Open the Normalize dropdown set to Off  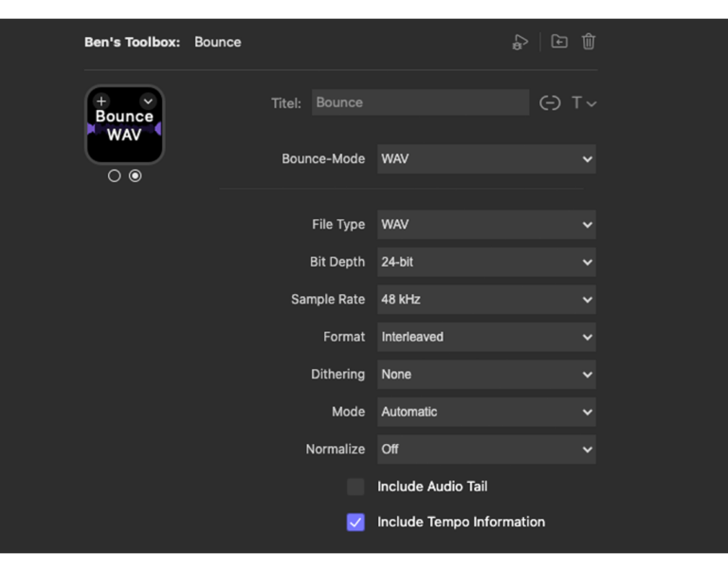point(485,450)
